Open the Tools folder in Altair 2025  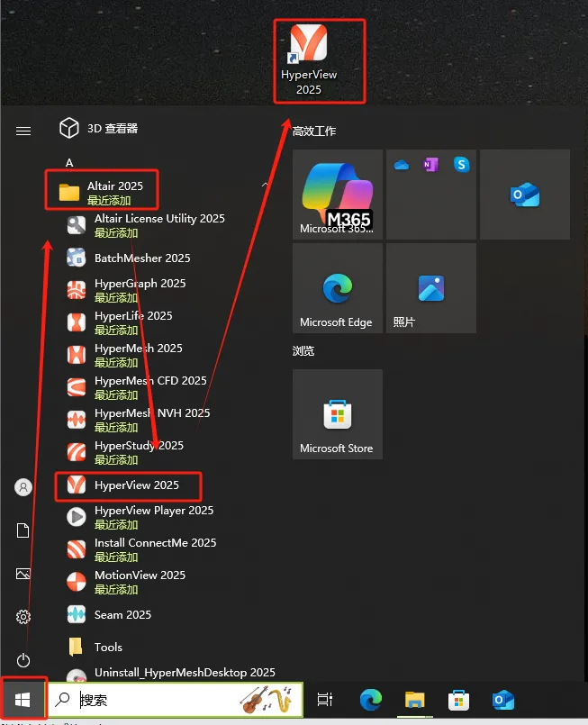point(95,647)
